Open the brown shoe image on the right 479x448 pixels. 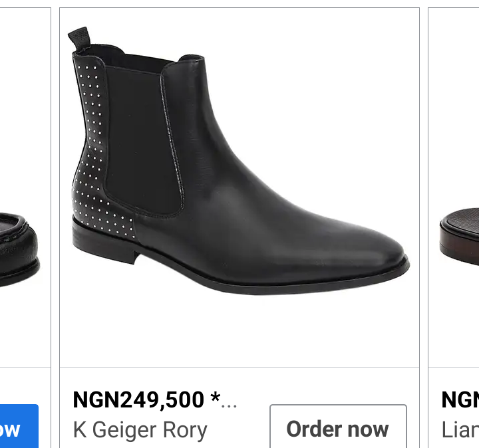click(x=460, y=236)
